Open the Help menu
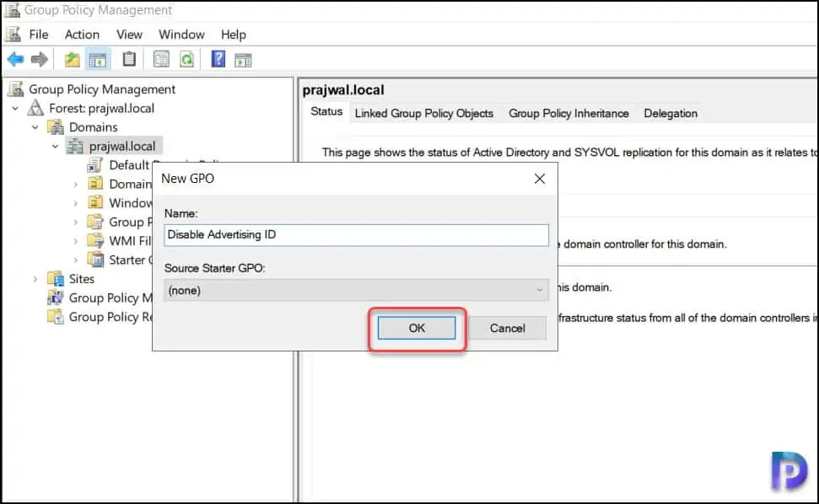819x504 pixels. [234, 35]
